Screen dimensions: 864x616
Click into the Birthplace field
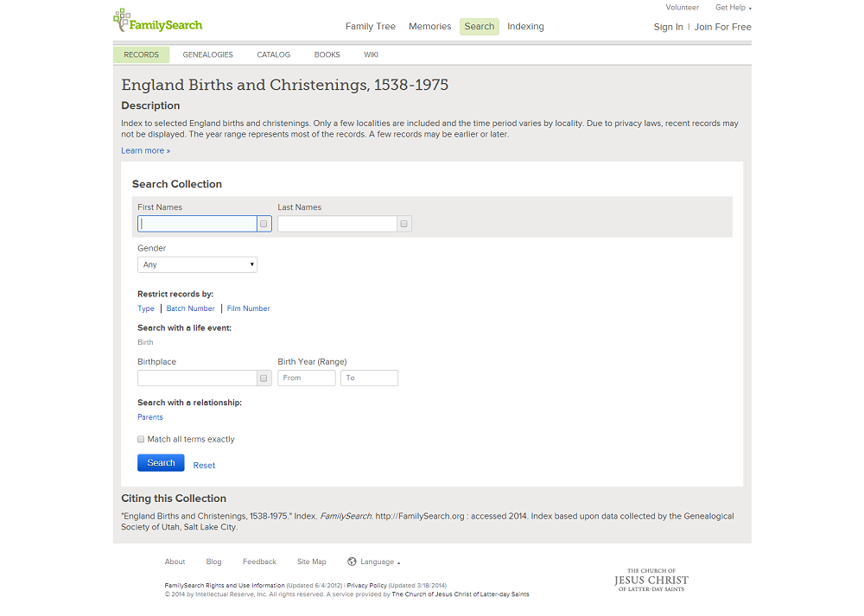point(197,378)
